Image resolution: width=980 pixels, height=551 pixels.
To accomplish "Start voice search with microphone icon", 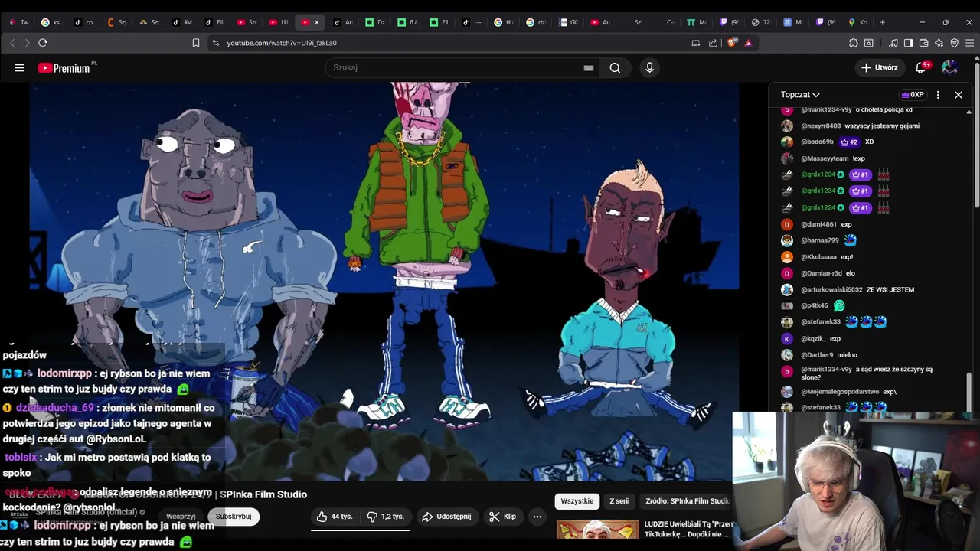I will (649, 68).
